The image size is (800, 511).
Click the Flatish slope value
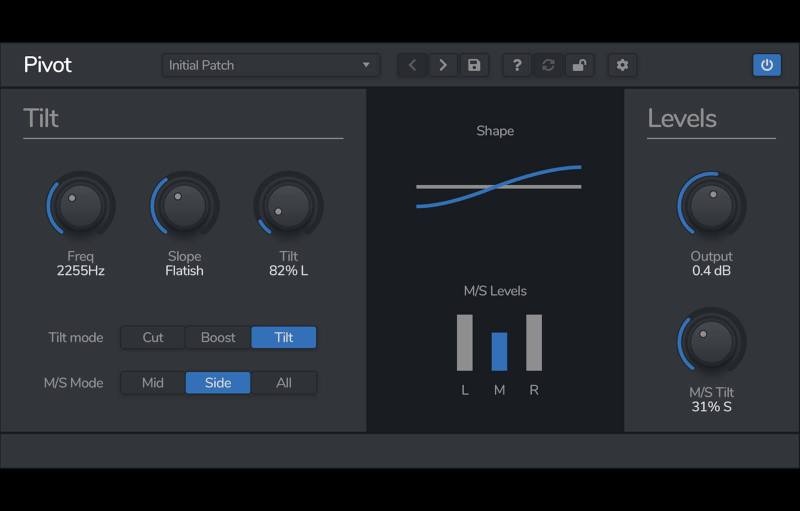185,271
